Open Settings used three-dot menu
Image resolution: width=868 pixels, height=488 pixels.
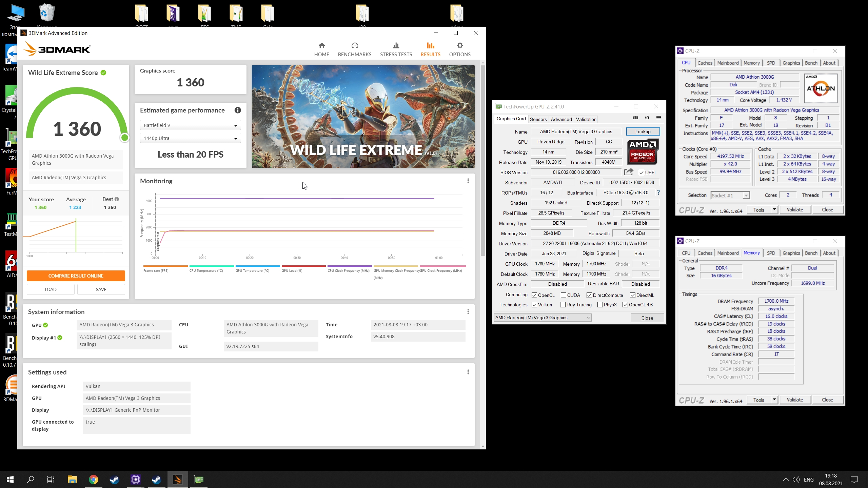click(x=468, y=372)
